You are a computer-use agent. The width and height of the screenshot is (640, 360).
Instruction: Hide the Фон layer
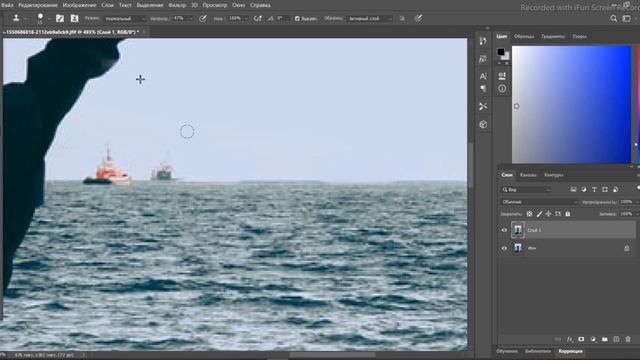tap(504, 248)
